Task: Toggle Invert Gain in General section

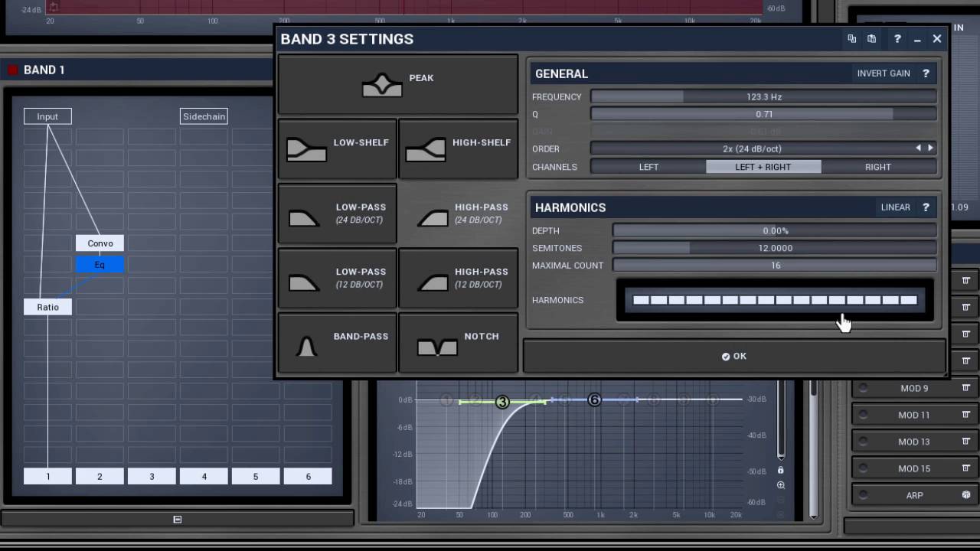Action: pos(884,73)
